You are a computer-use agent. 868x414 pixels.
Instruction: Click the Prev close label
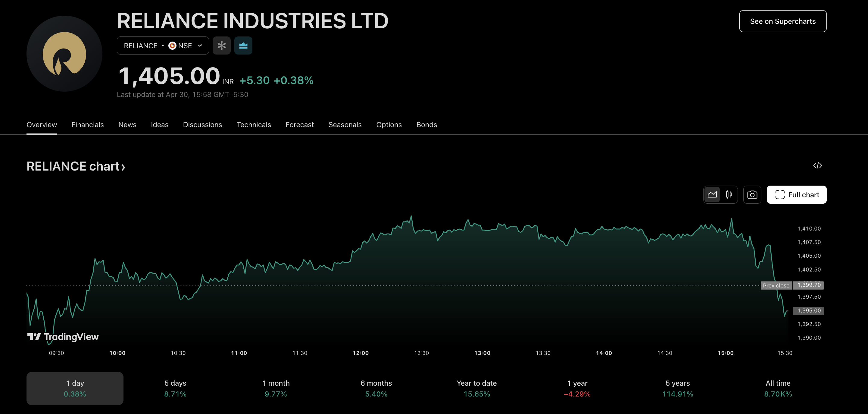tap(776, 286)
